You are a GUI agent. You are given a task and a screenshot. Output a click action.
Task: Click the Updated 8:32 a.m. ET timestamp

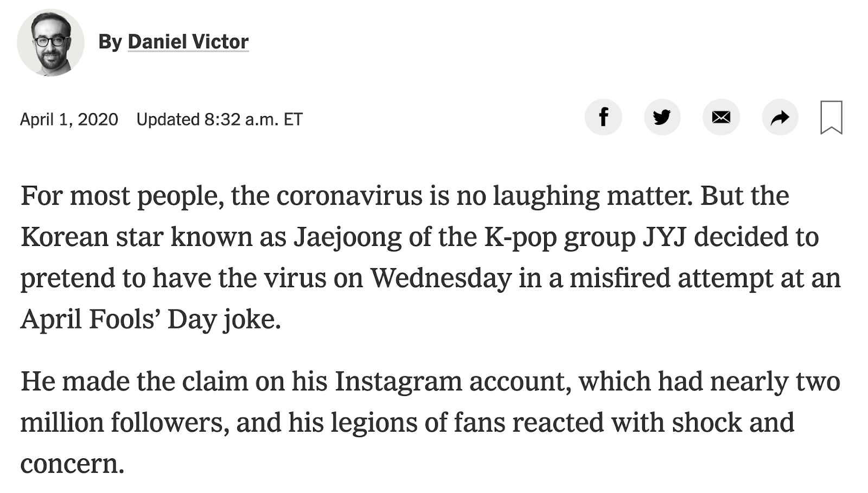coord(220,119)
